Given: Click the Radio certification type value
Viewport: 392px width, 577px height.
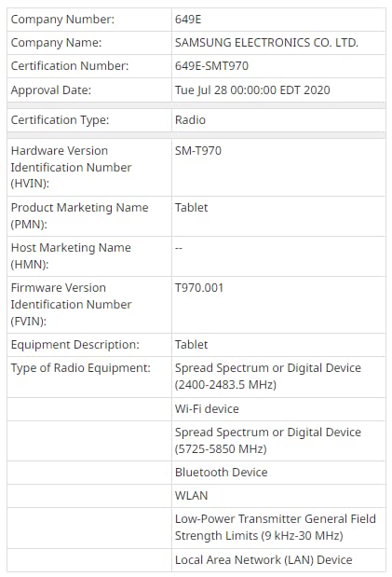Looking at the screenshot, I should (x=190, y=120).
